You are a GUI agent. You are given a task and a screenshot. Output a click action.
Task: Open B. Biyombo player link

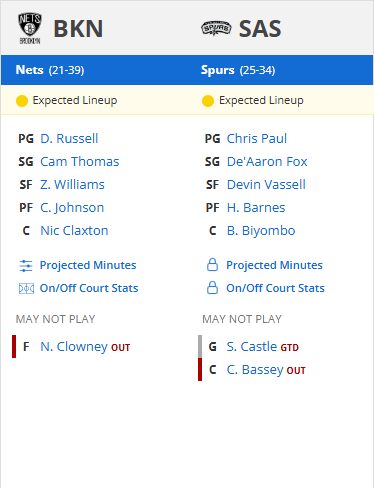pos(261,231)
